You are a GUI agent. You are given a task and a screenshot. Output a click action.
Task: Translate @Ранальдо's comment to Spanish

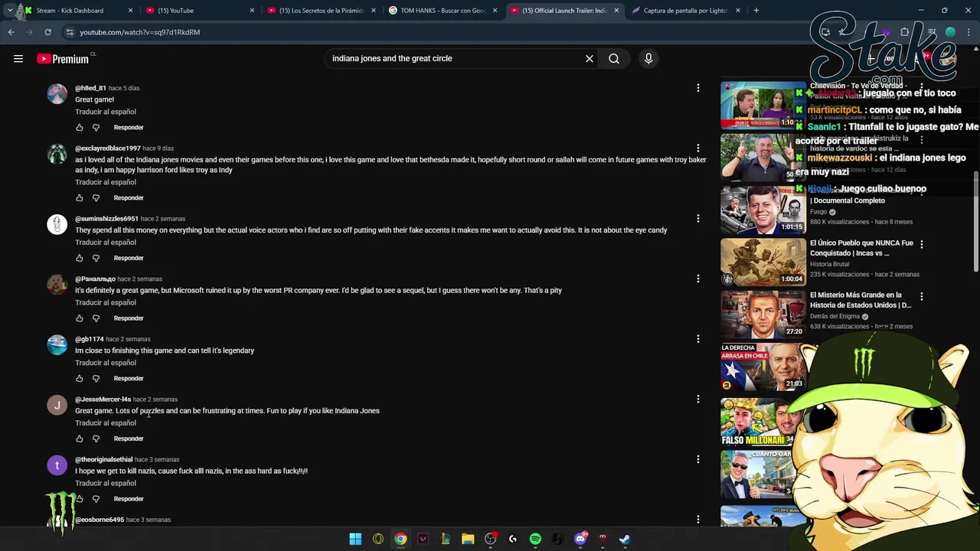106,302
